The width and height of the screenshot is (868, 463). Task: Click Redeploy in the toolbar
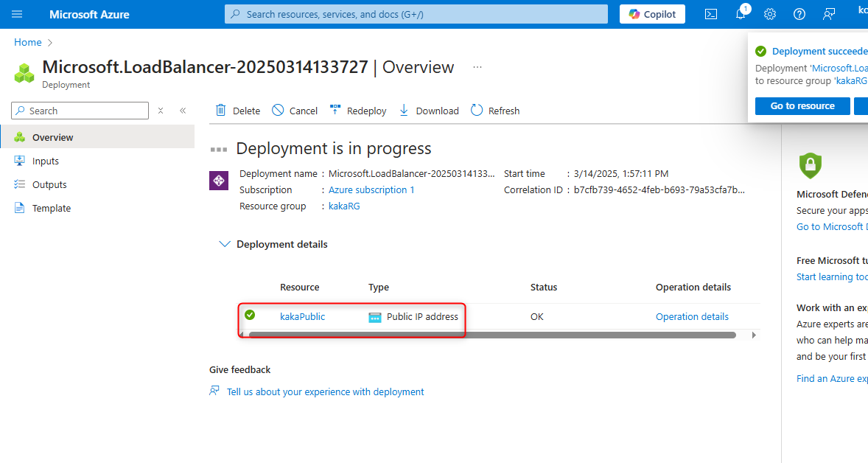click(357, 111)
